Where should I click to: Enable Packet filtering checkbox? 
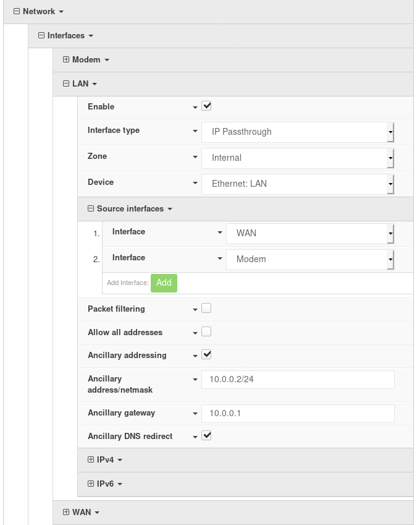[206, 308]
